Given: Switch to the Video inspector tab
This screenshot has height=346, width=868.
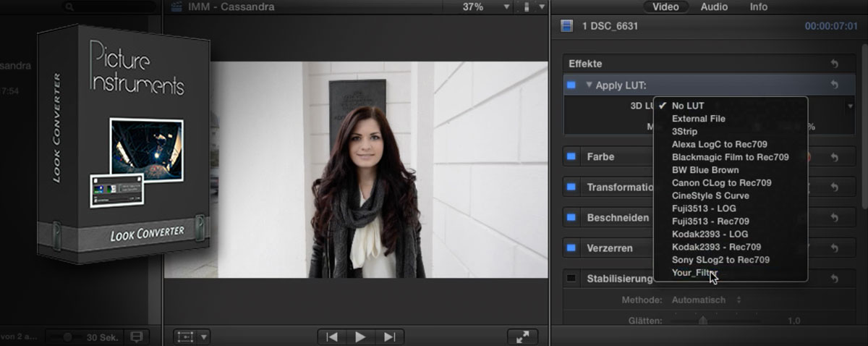Looking at the screenshot, I should click(665, 7).
